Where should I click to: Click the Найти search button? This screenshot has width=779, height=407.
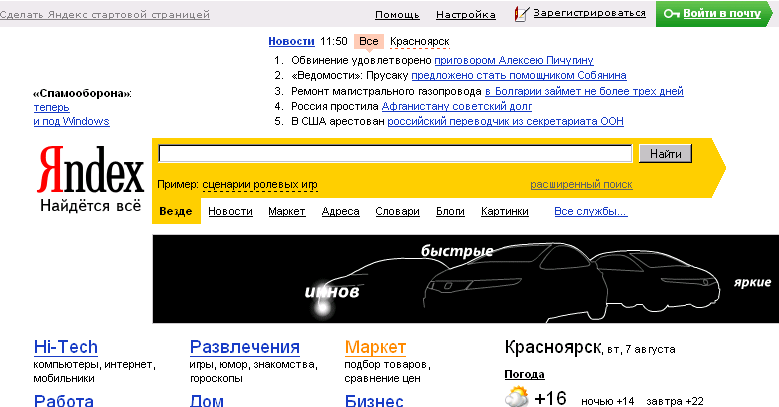click(x=665, y=154)
